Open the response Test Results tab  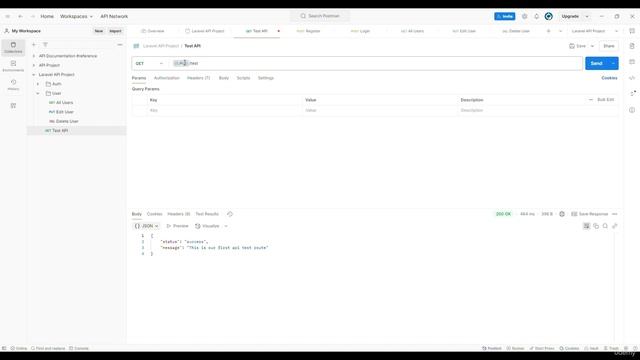pyautogui.click(x=207, y=214)
